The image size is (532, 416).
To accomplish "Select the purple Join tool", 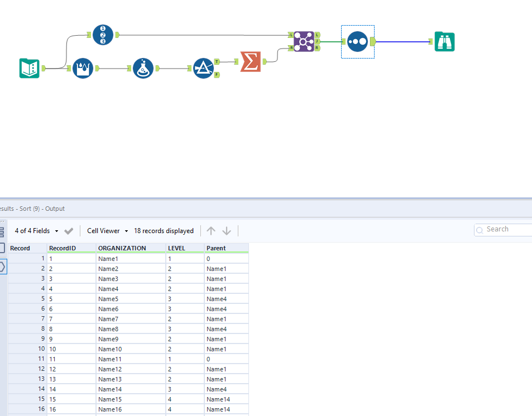I will point(304,40).
